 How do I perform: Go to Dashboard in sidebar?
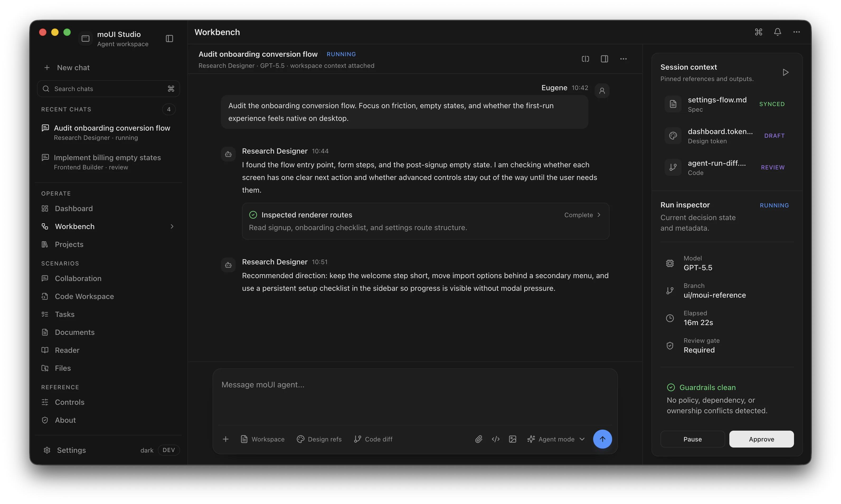click(x=108, y=208)
